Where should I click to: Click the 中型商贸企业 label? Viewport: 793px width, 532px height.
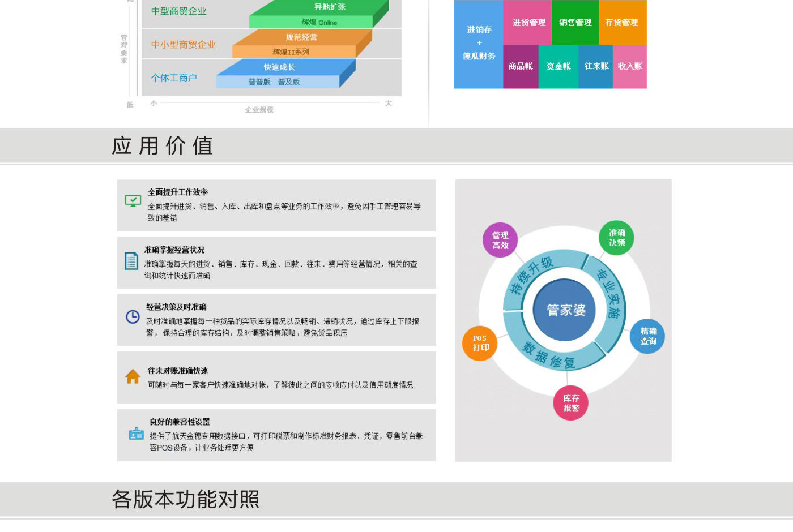(179, 11)
